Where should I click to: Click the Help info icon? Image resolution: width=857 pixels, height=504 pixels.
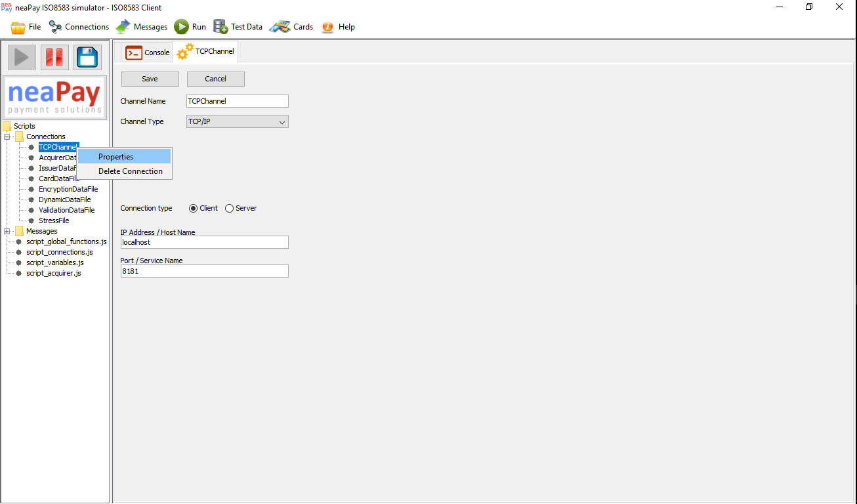pyautogui.click(x=328, y=27)
